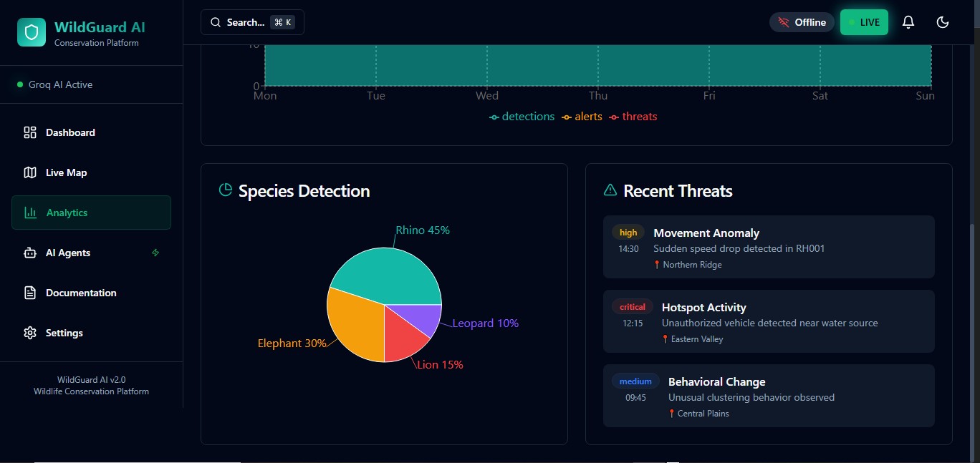Image resolution: width=980 pixels, height=463 pixels.
Task: Toggle dark mode with the moon icon
Action: (x=943, y=22)
